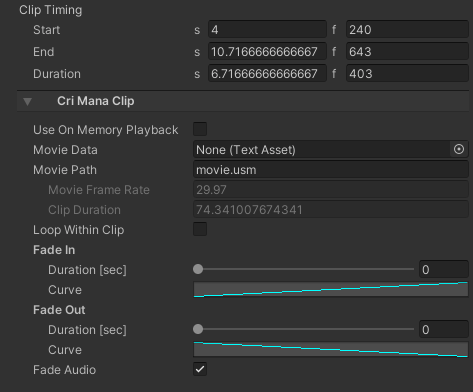Click the Clip Duration label
This screenshot has width=473, height=392.
84,210
